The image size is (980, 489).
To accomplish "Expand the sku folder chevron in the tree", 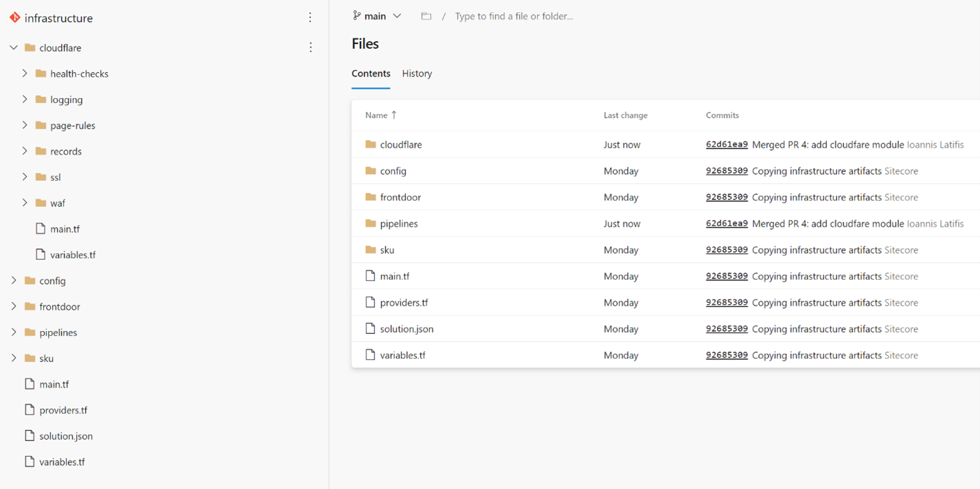I will (x=14, y=358).
